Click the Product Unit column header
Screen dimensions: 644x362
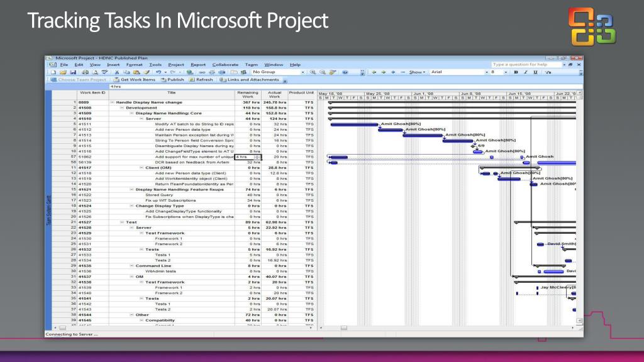301,95
